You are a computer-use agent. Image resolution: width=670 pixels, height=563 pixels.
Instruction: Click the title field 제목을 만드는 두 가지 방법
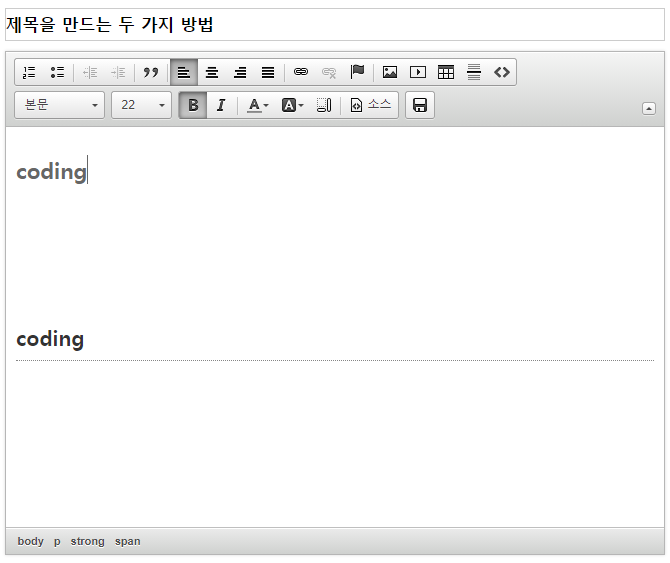pyautogui.click(x=335, y=25)
